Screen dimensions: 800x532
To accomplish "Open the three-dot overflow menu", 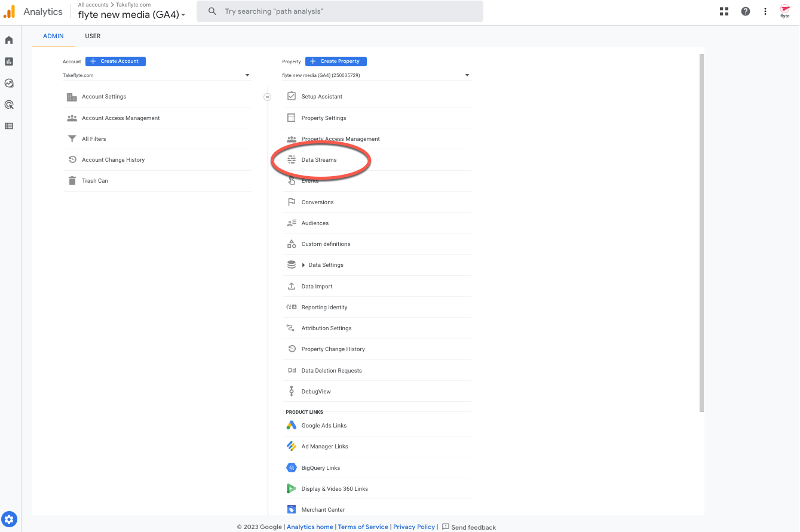I will point(765,11).
